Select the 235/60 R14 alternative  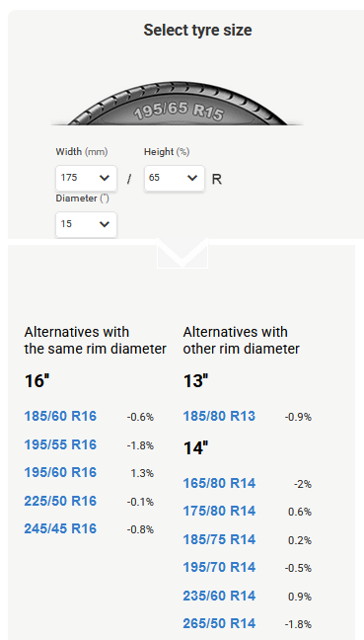(x=219, y=596)
